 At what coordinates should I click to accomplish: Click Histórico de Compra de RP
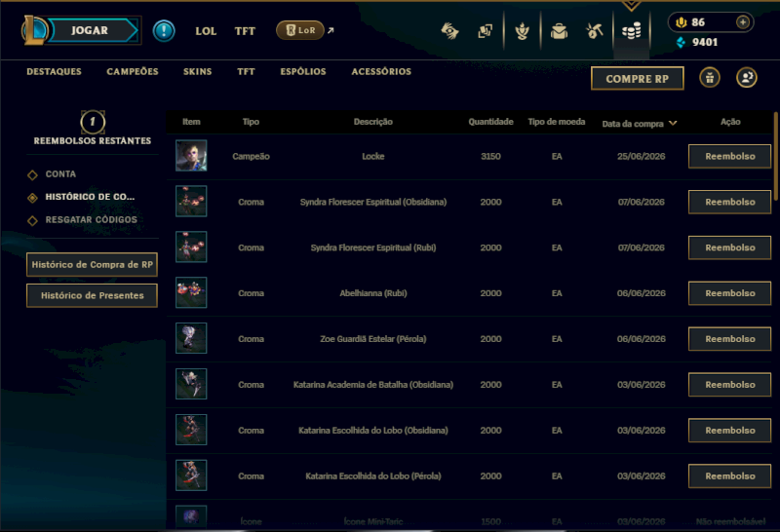pos(92,264)
